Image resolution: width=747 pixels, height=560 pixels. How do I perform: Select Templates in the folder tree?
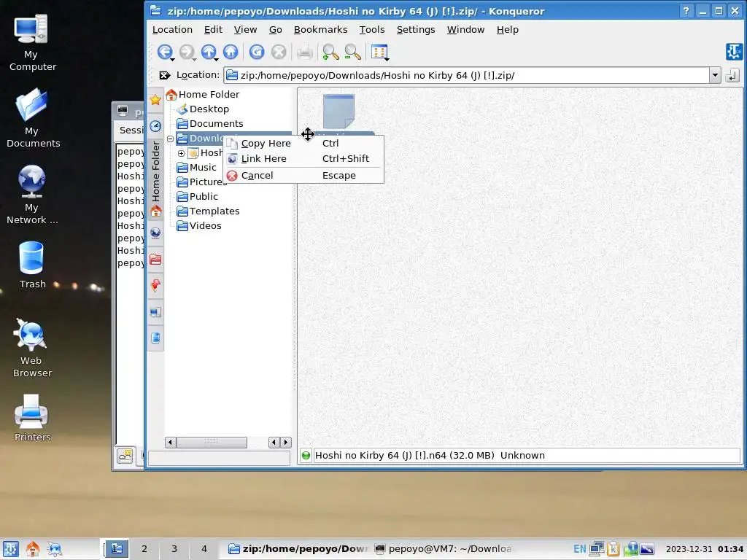point(214,211)
